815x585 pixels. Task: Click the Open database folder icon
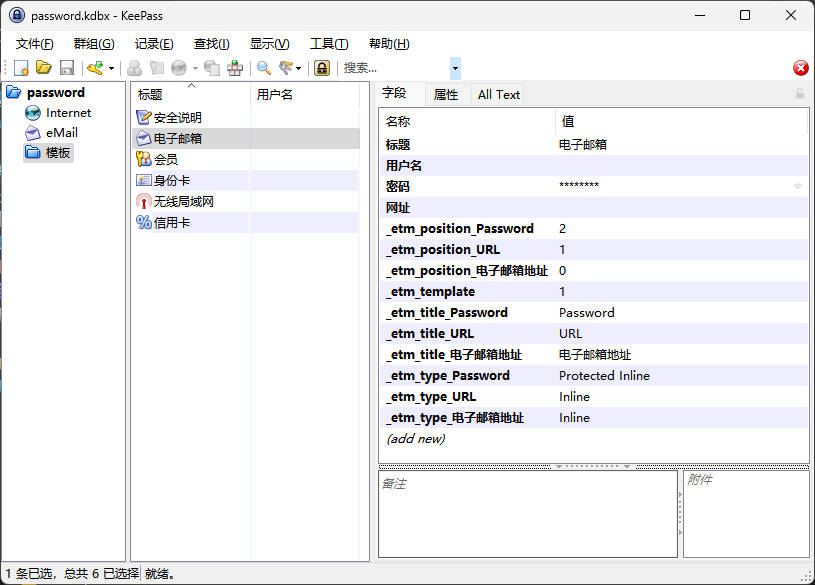(44, 68)
